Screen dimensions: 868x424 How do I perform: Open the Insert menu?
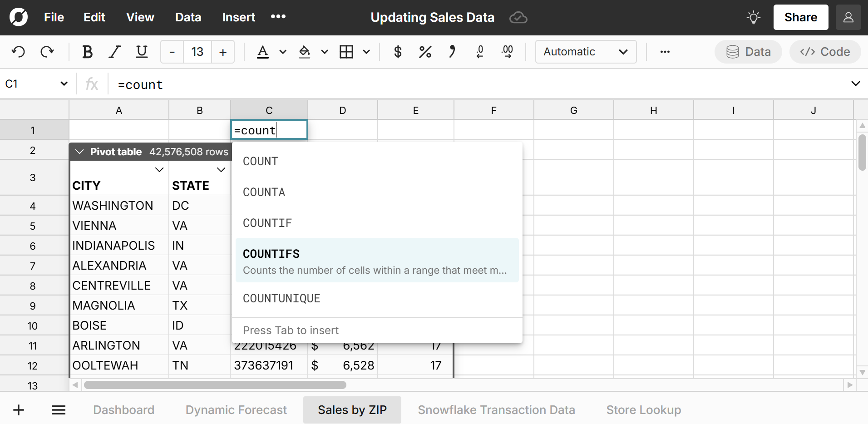point(238,17)
